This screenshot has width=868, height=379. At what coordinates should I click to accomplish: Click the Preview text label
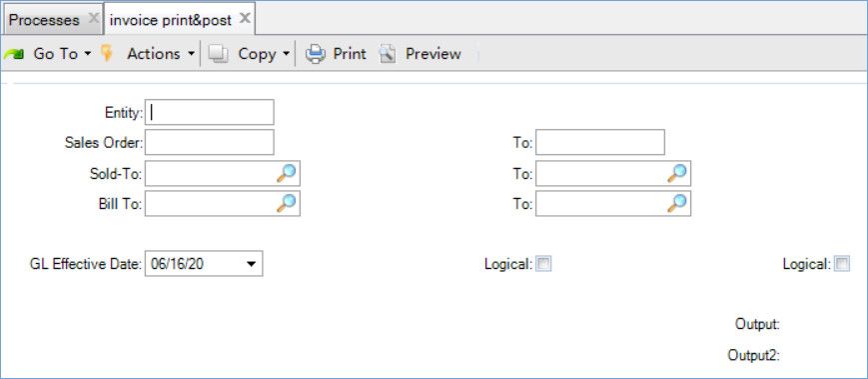pyautogui.click(x=434, y=54)
